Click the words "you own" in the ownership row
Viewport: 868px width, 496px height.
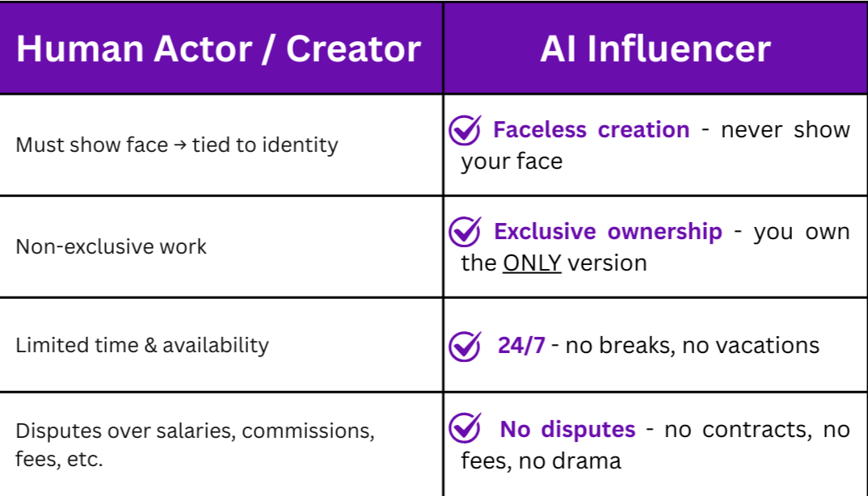coord(801,232)
